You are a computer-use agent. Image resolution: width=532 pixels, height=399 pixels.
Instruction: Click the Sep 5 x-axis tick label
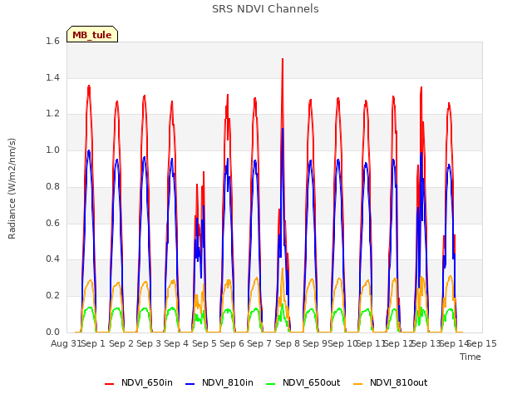click(204, 343)
